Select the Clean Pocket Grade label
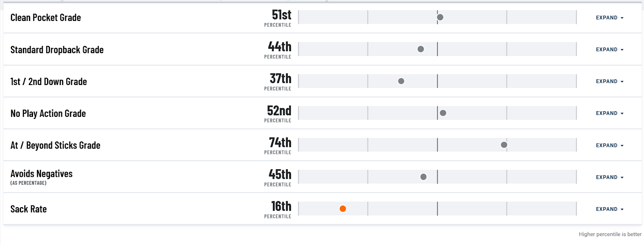This screenshot has height=245, width=644. pos(45,18)
